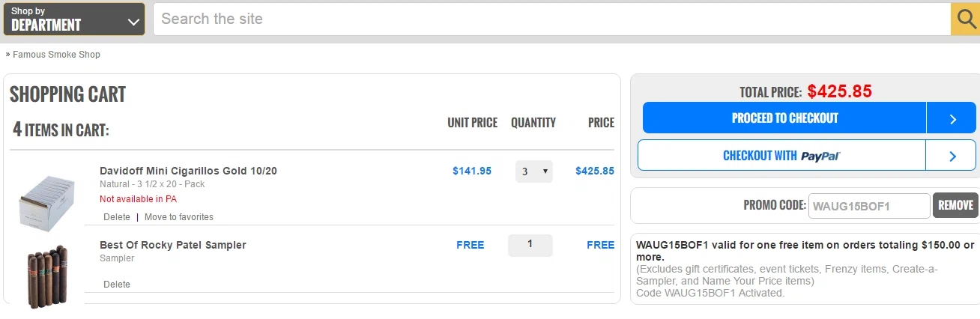Open Famous Smoke Shop breadcrumb link
The width and height of the screenshot is (980, 319).
click(x=56, y=55)
